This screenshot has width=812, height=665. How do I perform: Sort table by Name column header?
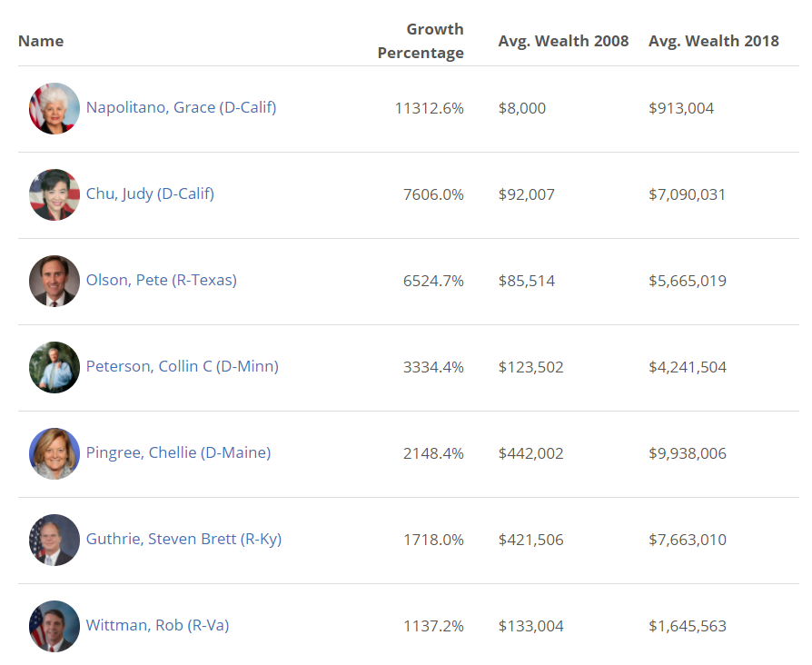point(41,41)
